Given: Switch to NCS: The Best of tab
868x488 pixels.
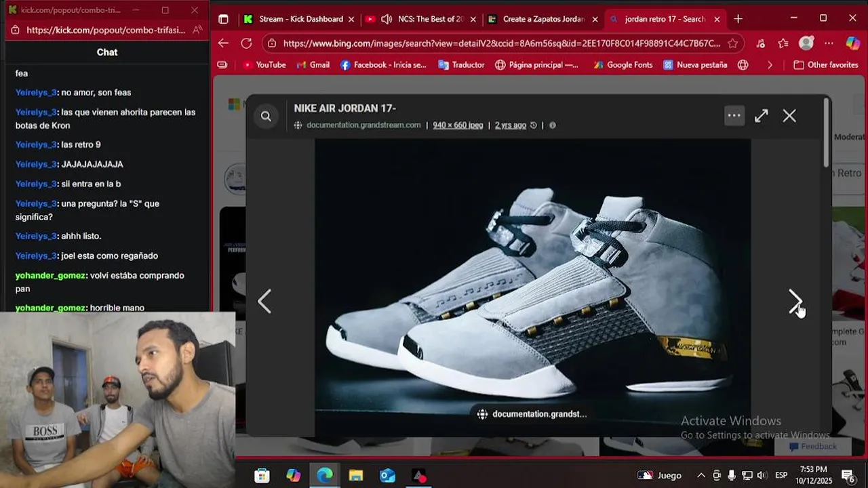Looking at the screenshot, I should click(422, 19).
